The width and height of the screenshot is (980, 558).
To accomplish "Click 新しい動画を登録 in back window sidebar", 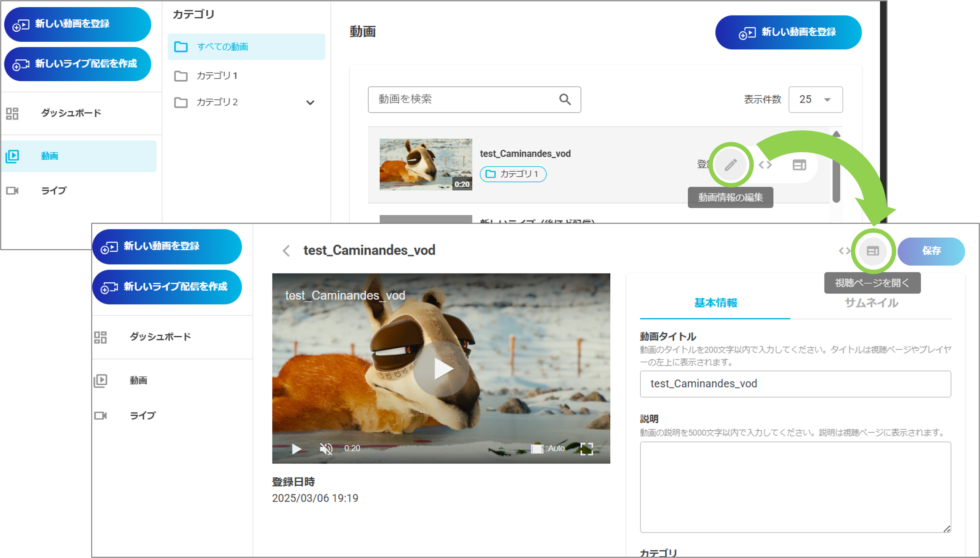I will coord(77,25).
